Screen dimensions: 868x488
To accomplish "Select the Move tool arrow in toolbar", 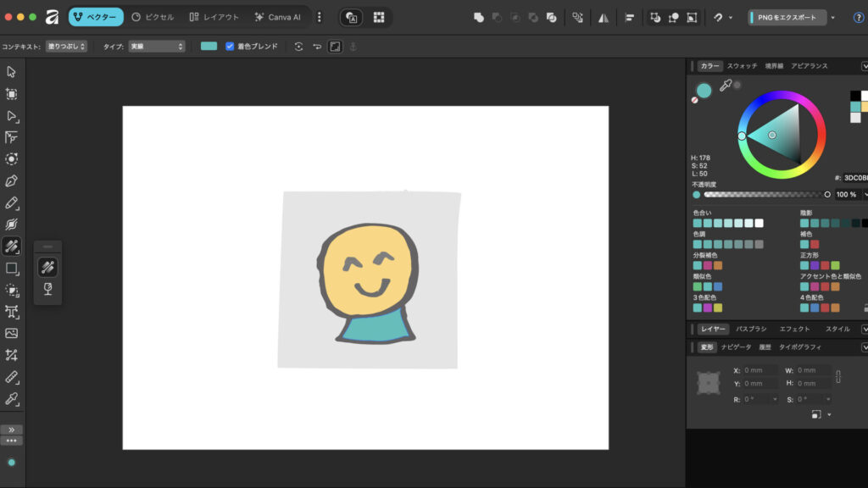I will [x=12, y=71].
